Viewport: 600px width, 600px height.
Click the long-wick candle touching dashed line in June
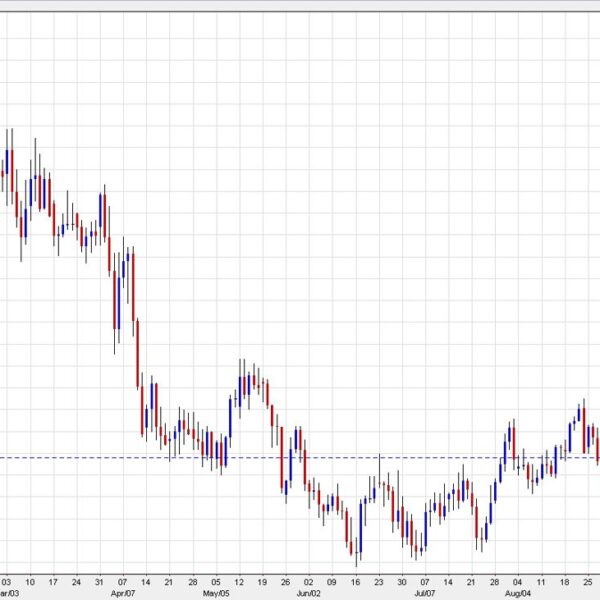[x=379, y=480]
